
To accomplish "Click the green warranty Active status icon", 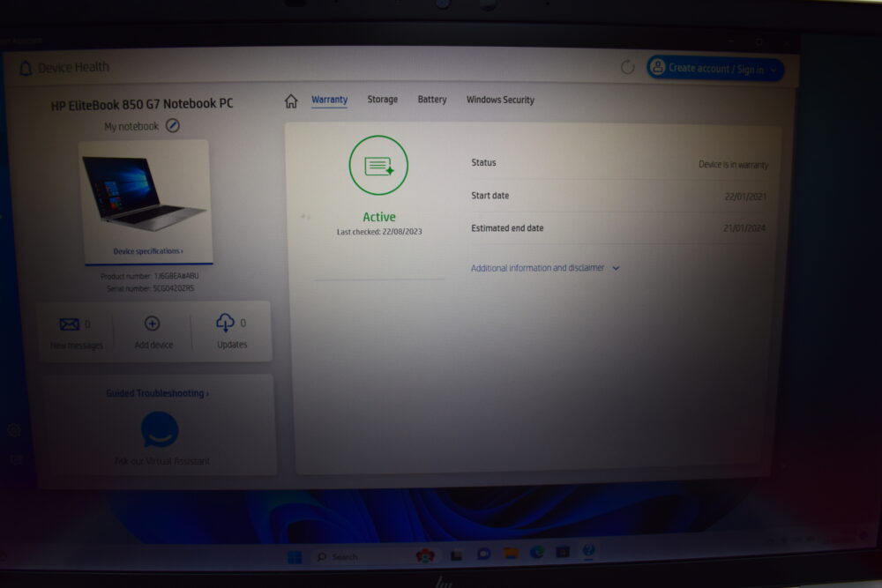I will pyautogui.click(x=378, y=165).
